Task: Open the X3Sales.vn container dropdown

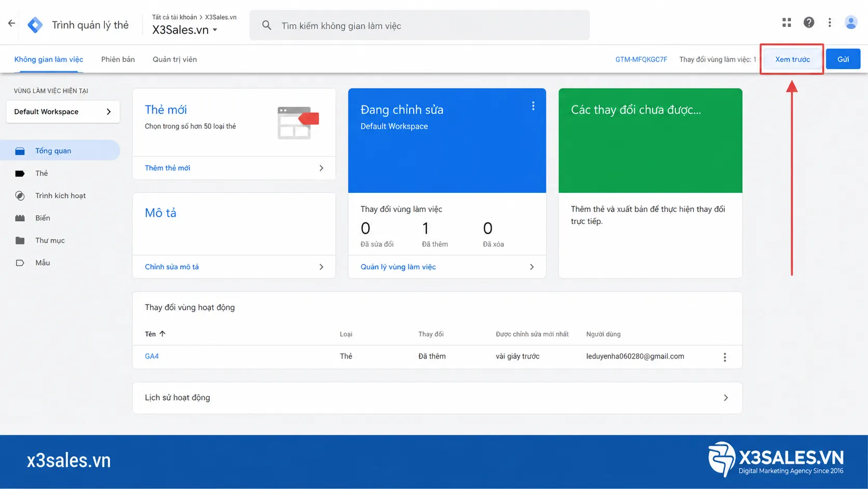Action: coord(184,30)
